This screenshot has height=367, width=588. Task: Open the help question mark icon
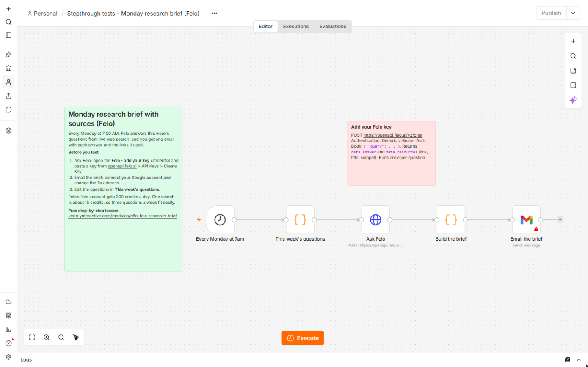coord(8,343)
